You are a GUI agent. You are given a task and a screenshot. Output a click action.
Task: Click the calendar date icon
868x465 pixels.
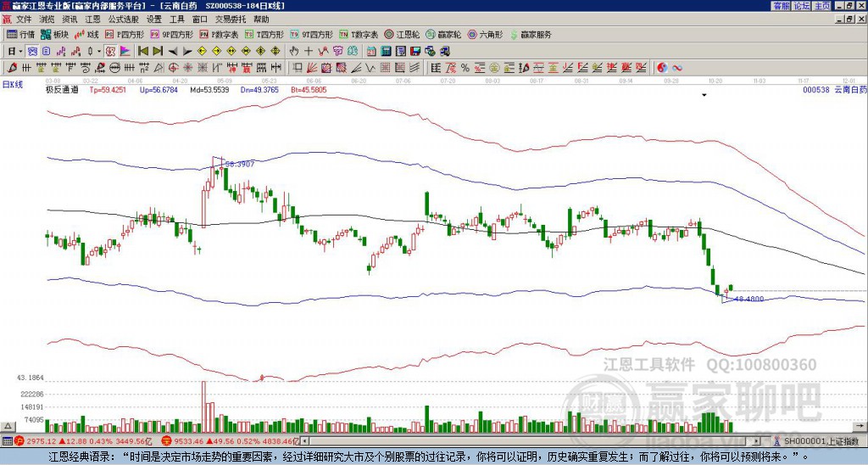tap(371, 52)
